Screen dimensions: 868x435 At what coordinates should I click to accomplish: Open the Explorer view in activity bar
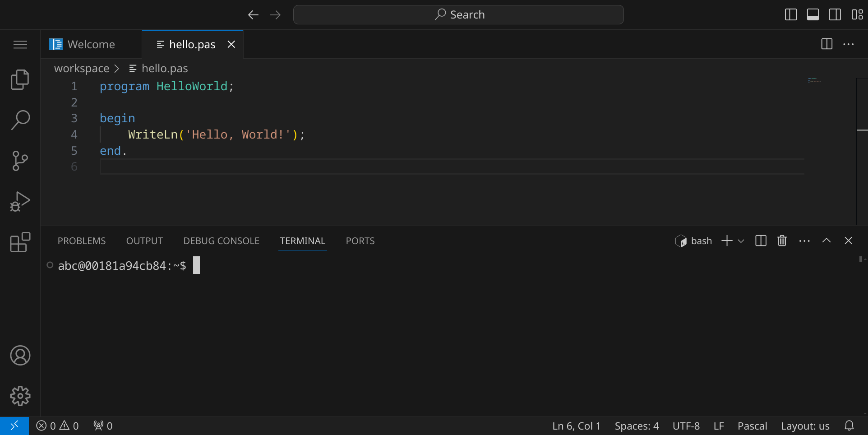click(x=20, y=80)
